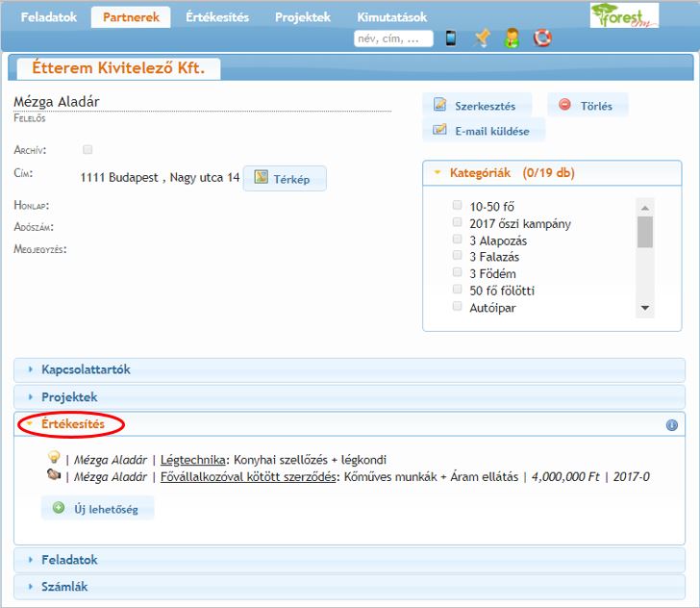Click the mobile phone icon in toolbar
Screen dimensions: 700x608
[x=451, y=38]
